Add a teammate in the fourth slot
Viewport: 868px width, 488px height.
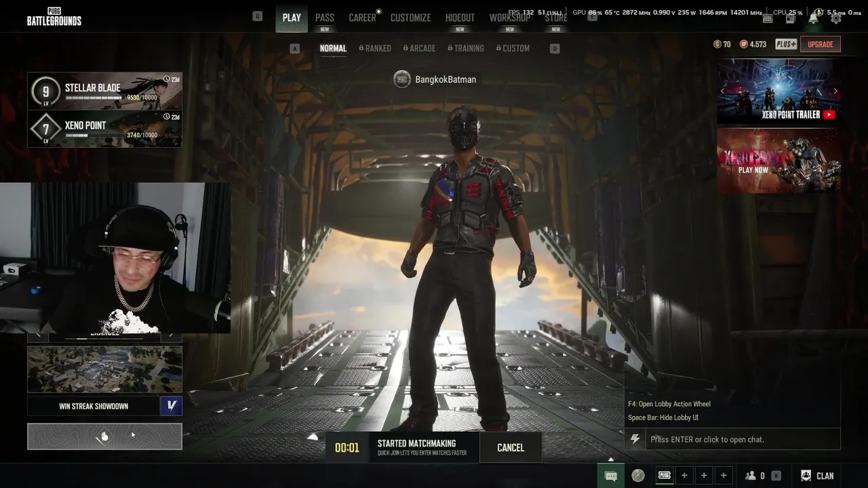724,476
